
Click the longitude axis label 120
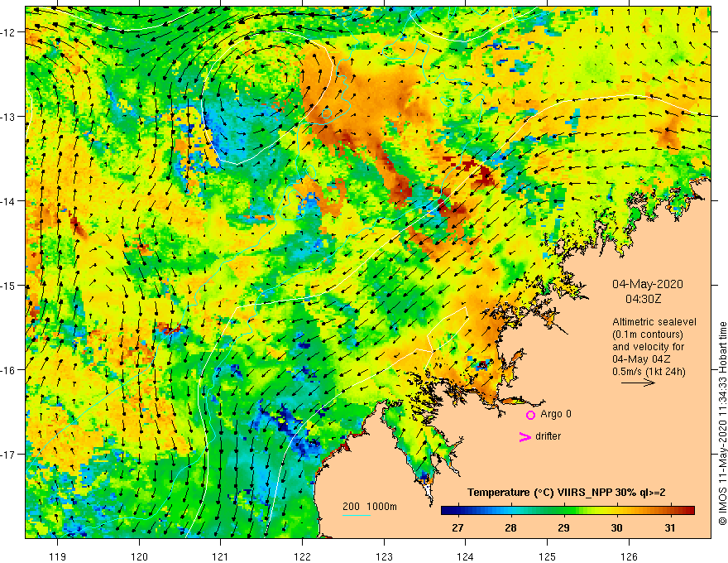(139, 556)
